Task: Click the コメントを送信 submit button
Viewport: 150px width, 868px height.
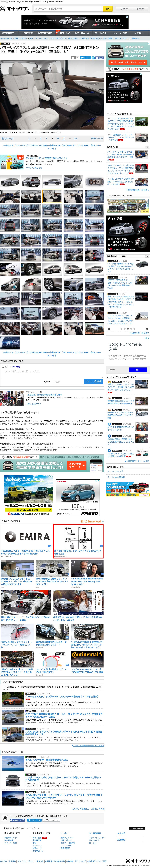Action: pyautogui.click(x=93, y=381)
